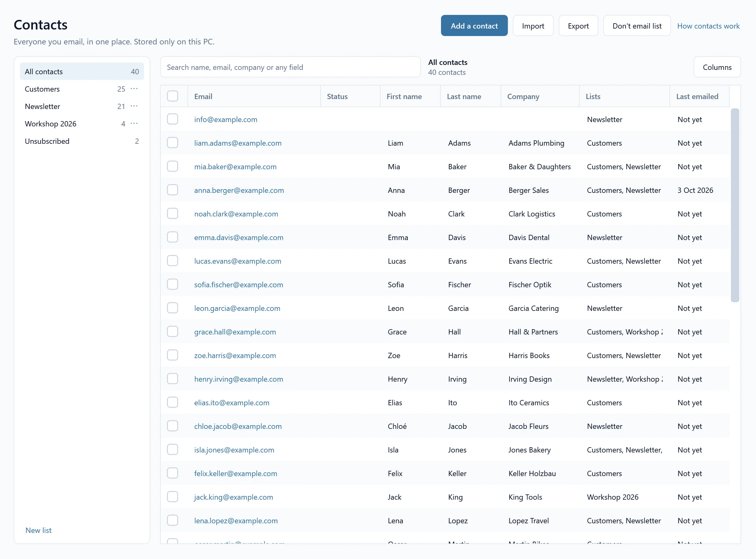The height and width of the screenshot is (559, 756).
Task: Open the How contacts work link
Action: [708, 26]
